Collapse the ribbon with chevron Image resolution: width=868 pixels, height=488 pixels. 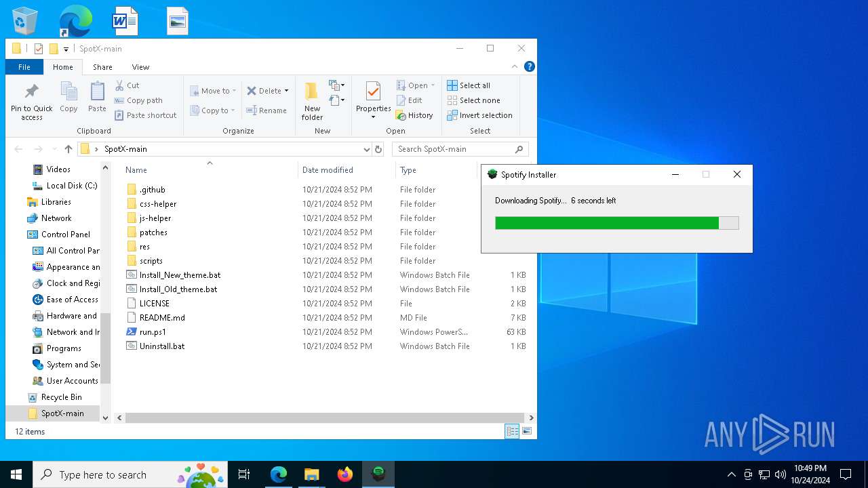[515, 66]
